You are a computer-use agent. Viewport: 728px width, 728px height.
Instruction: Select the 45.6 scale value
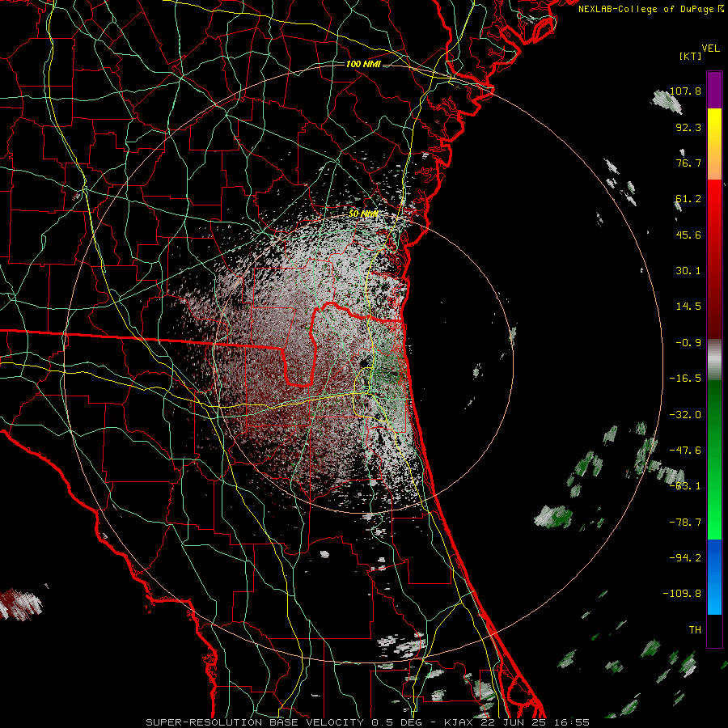click(688, 235)
